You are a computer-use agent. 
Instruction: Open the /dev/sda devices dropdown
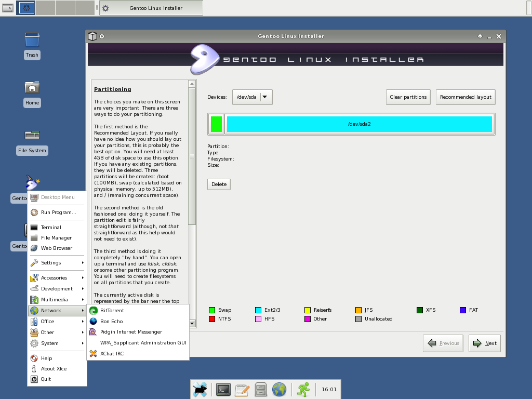pos(252,97)
